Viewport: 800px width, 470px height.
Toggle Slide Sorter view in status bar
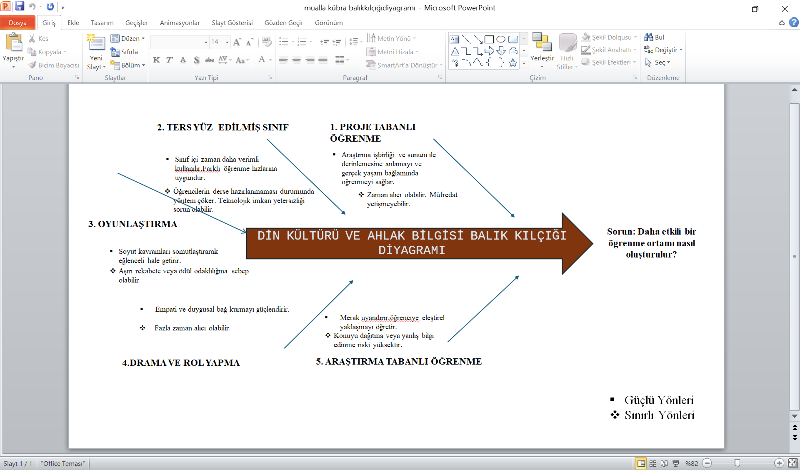651,463
